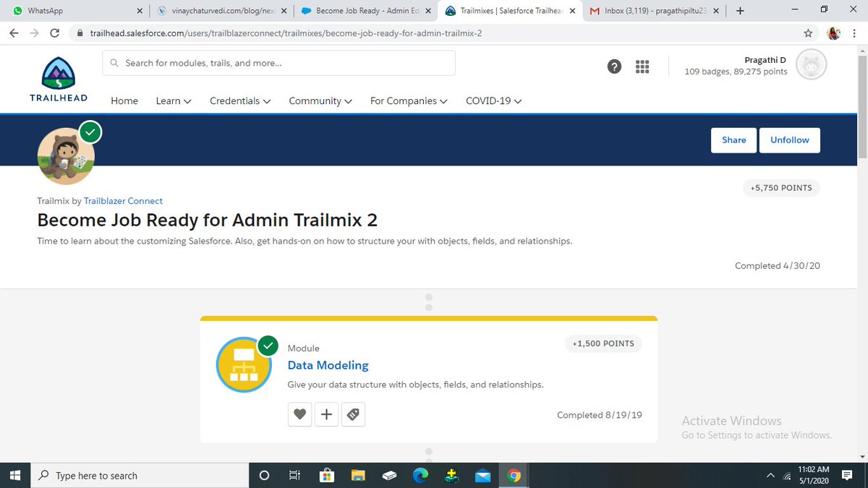Click the site lock icon in address bar
This screenshot has height=488, width=868.
click(80, 33)
